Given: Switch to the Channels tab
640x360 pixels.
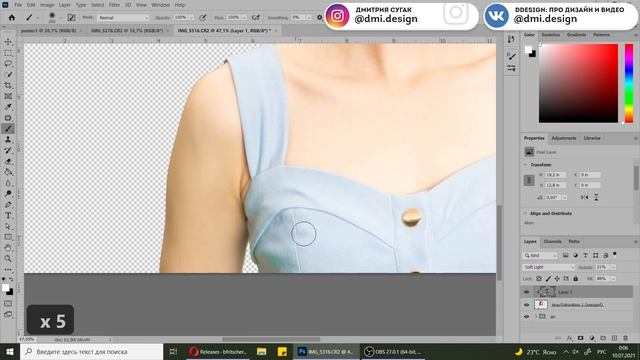Looking at the screenshot, I should coord(552,242).
